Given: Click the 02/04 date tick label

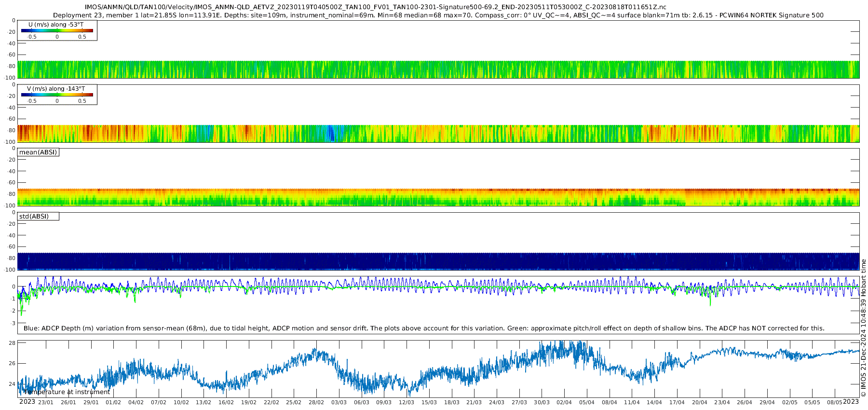Looking at the screenshot, I should click(x=564, y=402).
